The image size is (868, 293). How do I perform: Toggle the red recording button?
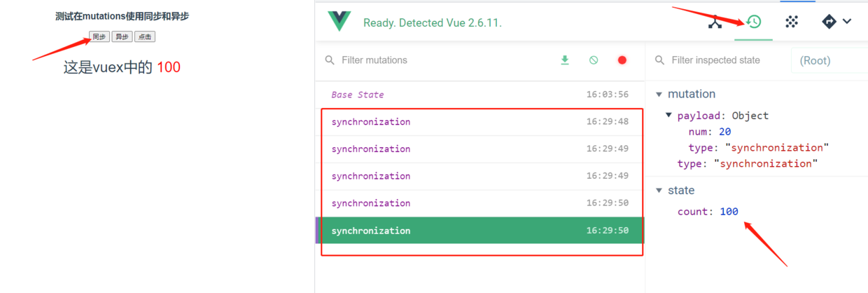(622, 60)
